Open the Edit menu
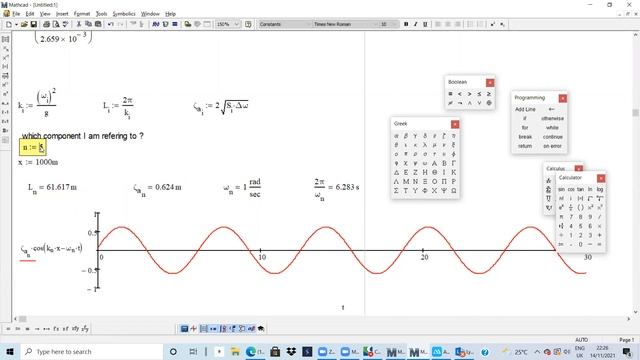The width and height of the screenshot is (640, 360). click(30, 14)
